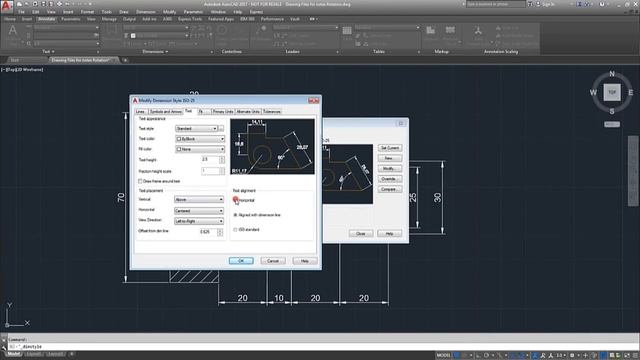Click the new drawing tab plus icon
The width and height of the screenshot is (640, 360).
(125, 60)
